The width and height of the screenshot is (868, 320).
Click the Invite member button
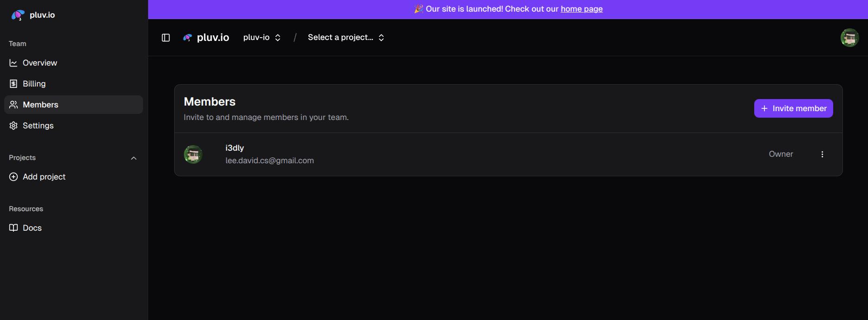point(793,108)
